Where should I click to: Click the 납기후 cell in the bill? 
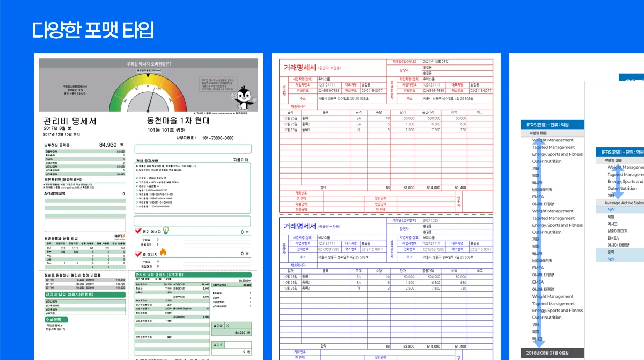click(x=218, y=344)
